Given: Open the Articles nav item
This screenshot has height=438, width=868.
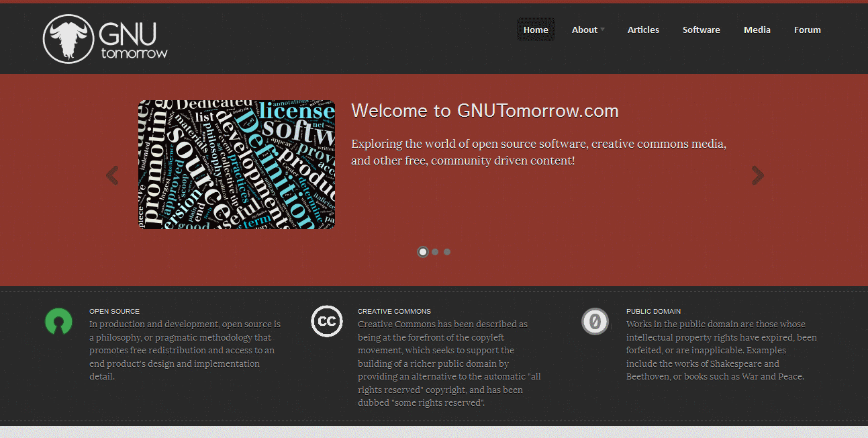Looking at the screenshot, I should click(643, 30).
